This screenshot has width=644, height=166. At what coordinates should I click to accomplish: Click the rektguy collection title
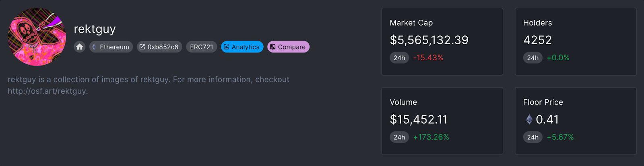[95, 29]
